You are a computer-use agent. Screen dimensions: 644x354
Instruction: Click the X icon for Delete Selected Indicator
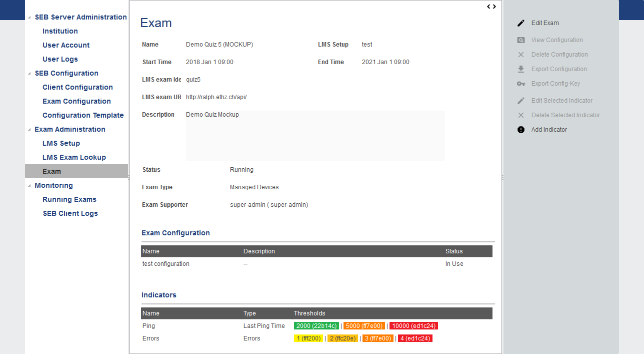point(521,115)
